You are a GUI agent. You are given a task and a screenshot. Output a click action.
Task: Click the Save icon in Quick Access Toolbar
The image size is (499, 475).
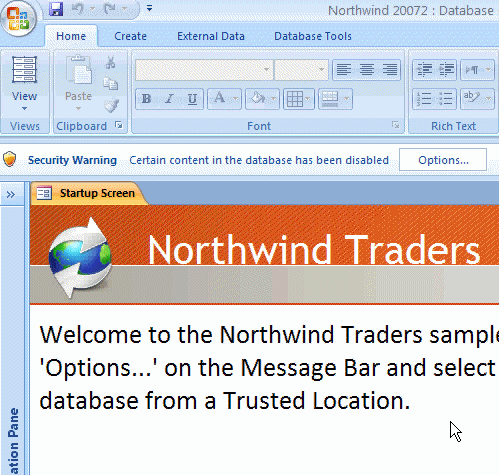(56, 9)
